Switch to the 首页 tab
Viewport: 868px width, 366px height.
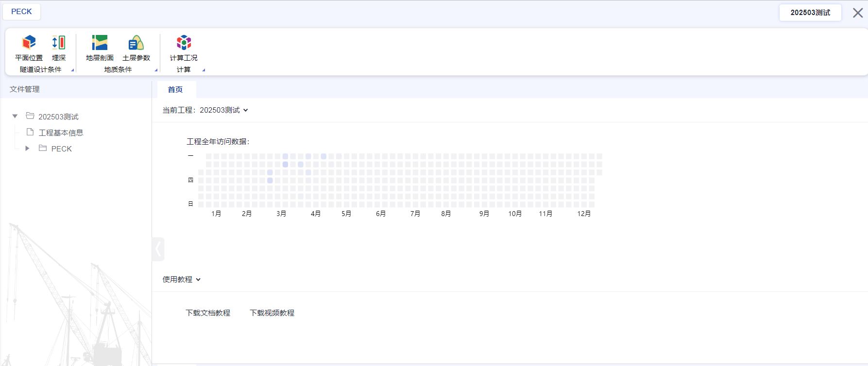click(175, 90)
